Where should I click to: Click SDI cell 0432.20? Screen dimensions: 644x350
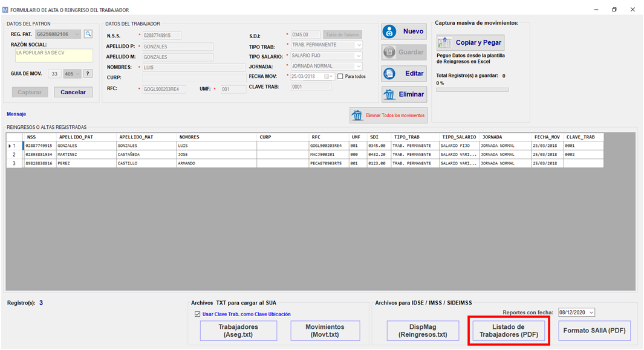point(379,155)
